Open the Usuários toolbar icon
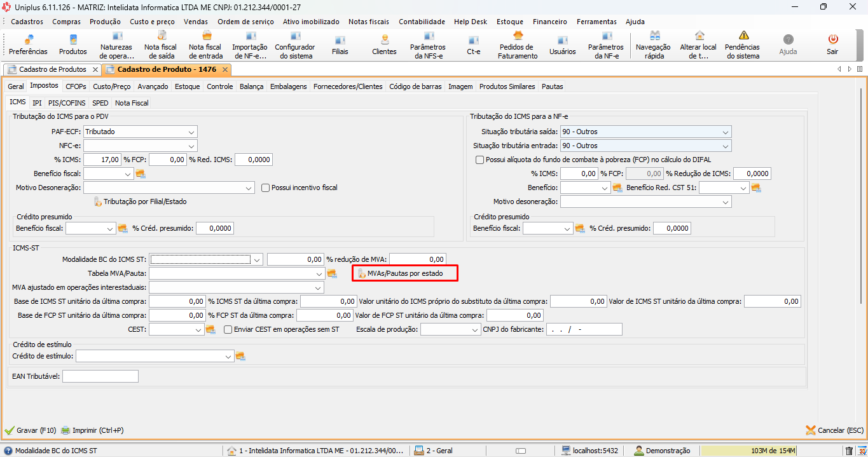 [x=562, y=45]
